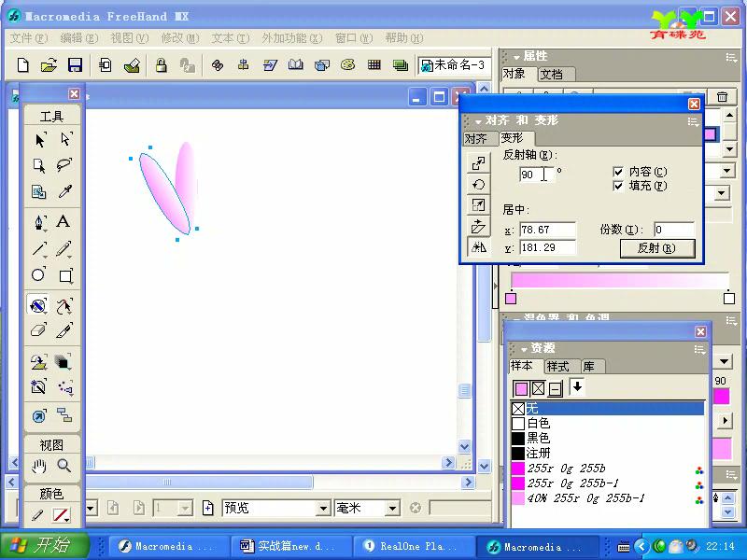Open the 对齐 和 变形 panel options menu
Viewport: 747px width, 560px height.
[x=693, y=122]
